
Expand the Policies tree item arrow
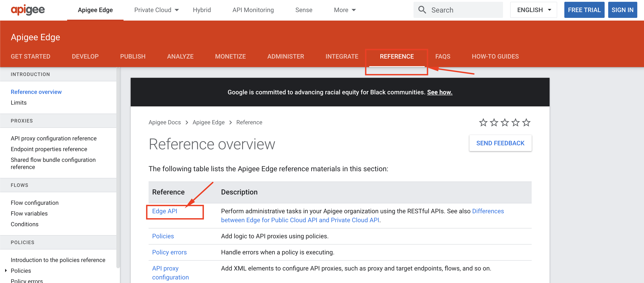pyautogui.click(x=6, y=270)
